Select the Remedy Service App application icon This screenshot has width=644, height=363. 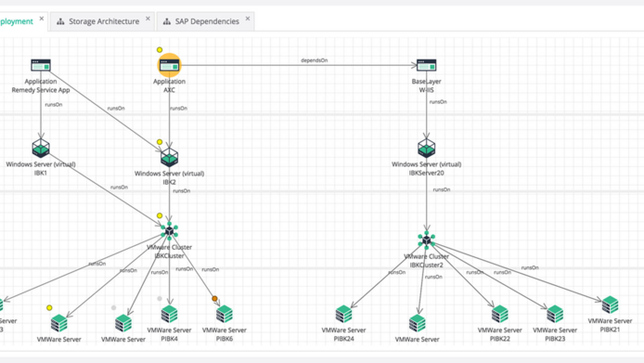pyautogui.click(x=41, y=65)
